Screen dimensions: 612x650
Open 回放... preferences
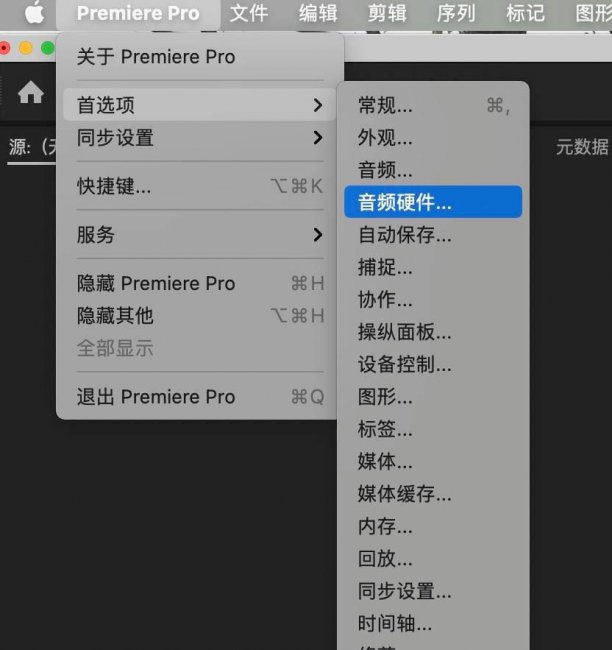[x=433, y=558]
